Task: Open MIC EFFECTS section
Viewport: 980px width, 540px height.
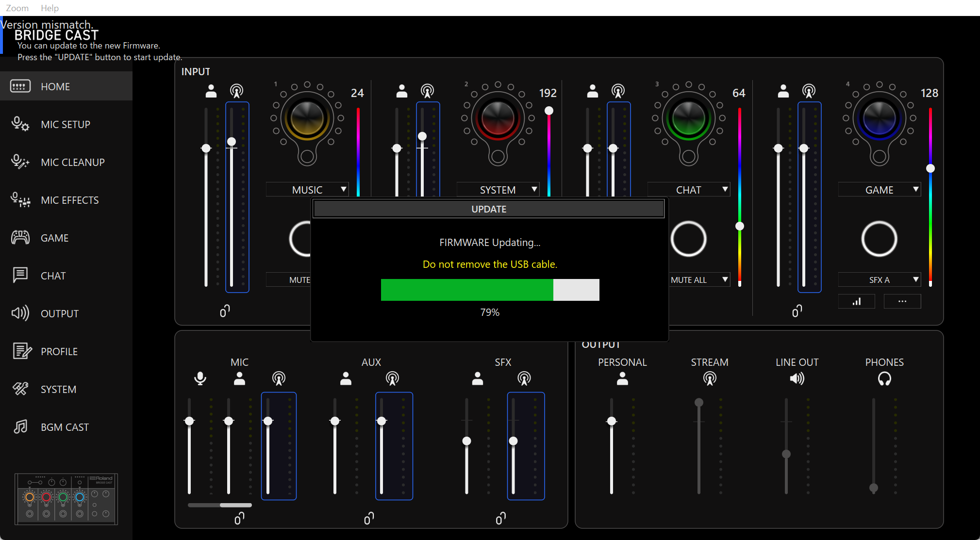Action: tap(66, 200)
